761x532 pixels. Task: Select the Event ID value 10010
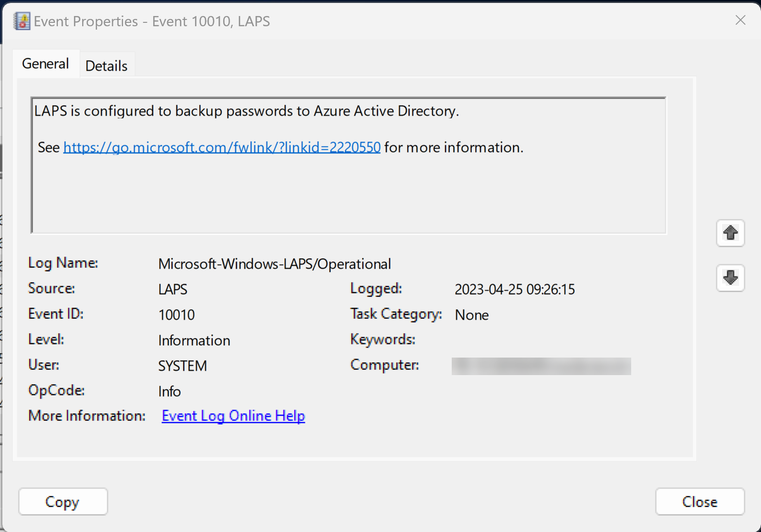(177, 315)
